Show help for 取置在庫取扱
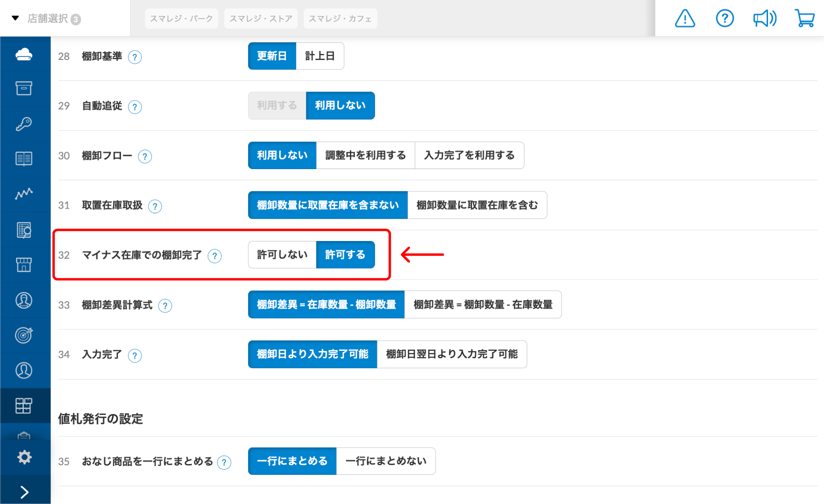The height and width of the screenshot is (504, 824). (155, 206)
